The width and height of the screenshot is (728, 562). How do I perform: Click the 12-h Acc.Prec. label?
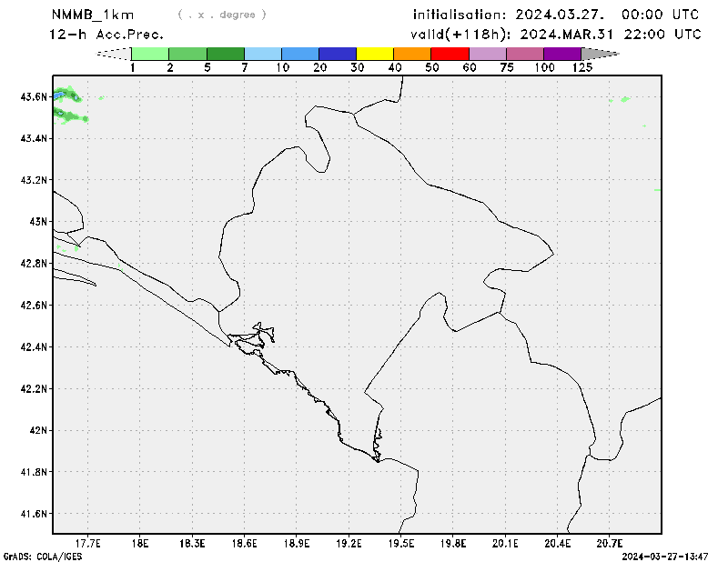coord(106,34)
